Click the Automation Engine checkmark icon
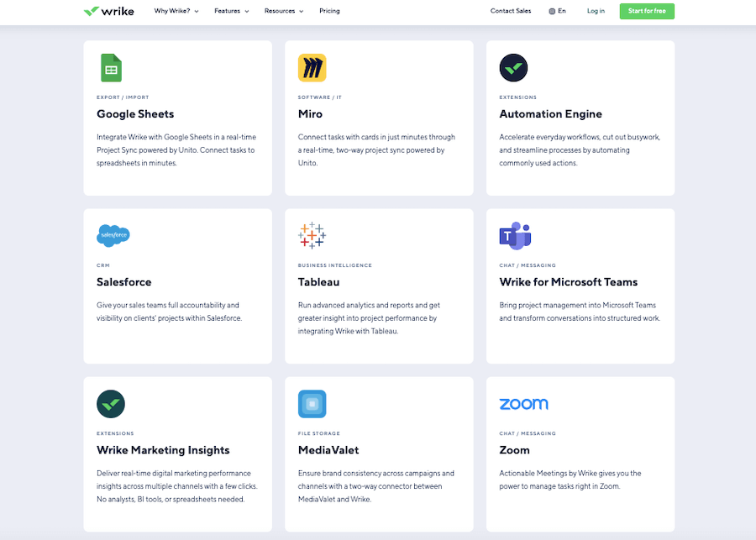756x540 pixels. pos(513,68)
